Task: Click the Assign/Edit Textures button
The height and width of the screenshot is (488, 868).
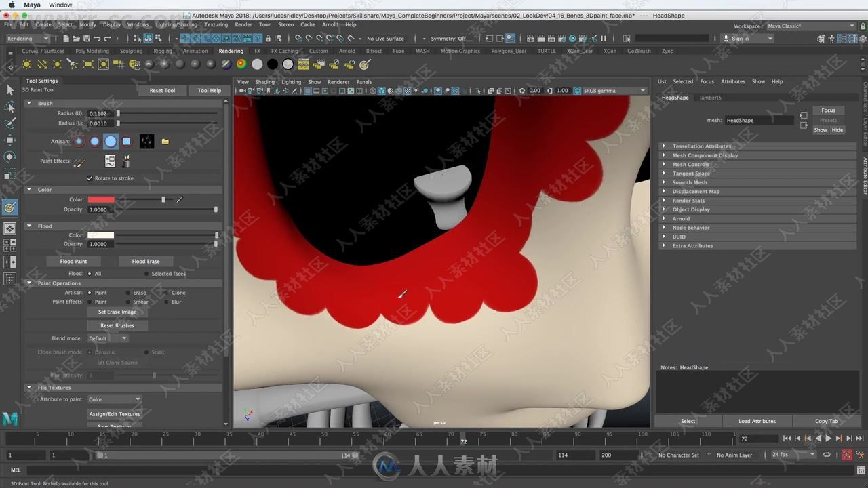Action: (x=115, y=414)
